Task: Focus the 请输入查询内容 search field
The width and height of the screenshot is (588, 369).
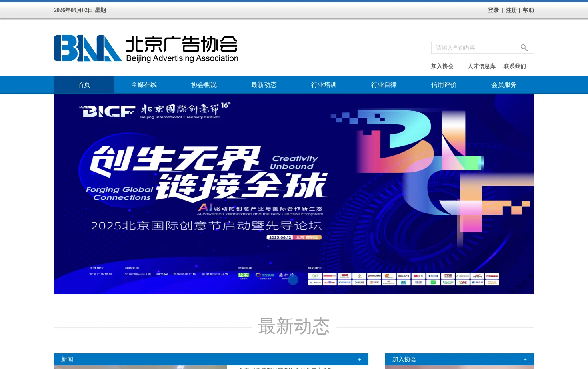Action: click(476, 48)
